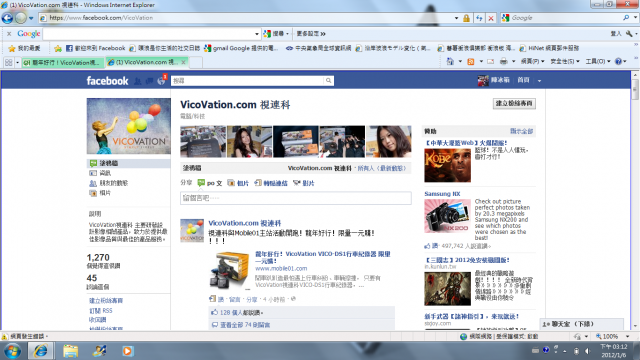The height and width of the screenshot is (360, 640).
Task: Click the VicoVation balloon page picture
Action: (129, 126)
